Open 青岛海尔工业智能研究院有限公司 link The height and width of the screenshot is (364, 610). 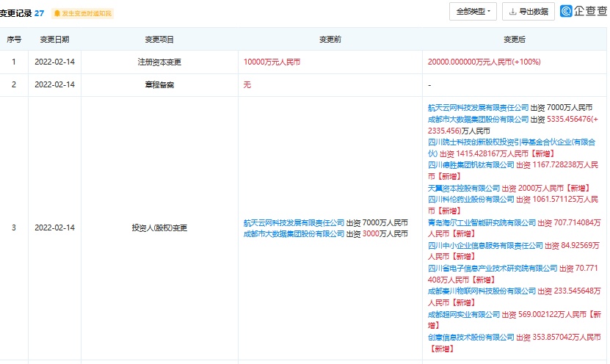(x=482, y=222)
